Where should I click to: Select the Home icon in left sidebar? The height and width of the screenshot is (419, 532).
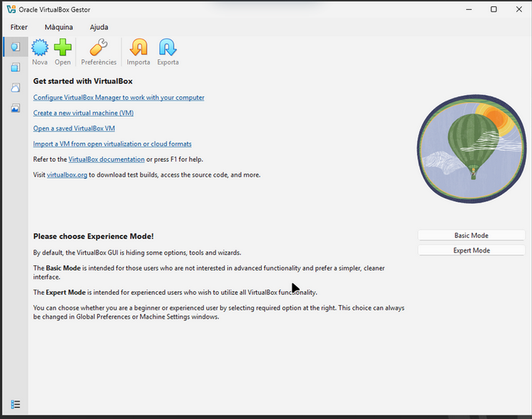(15, 47)
